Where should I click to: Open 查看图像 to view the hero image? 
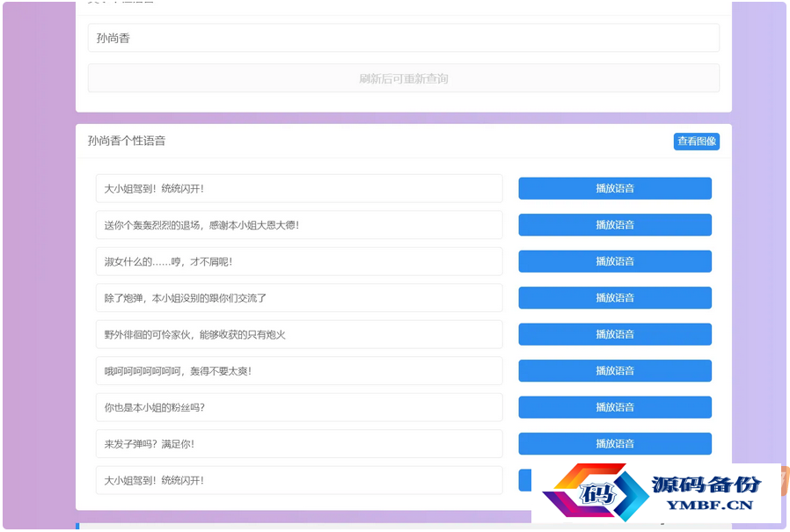pyautogui.click(x=696, y=142)
